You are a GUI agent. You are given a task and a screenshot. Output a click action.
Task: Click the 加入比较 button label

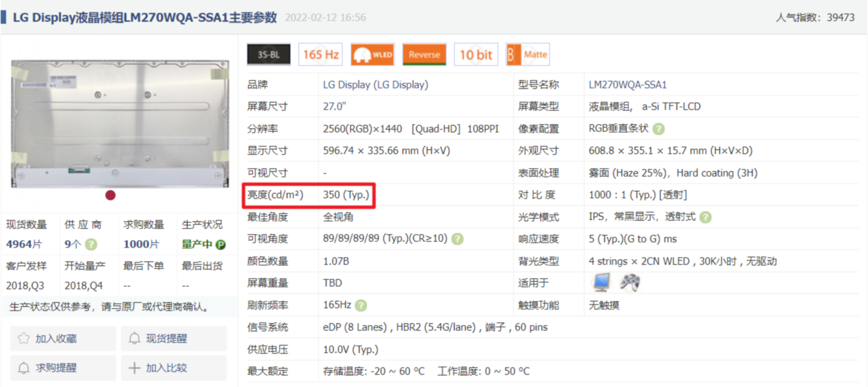click(167, 368)
